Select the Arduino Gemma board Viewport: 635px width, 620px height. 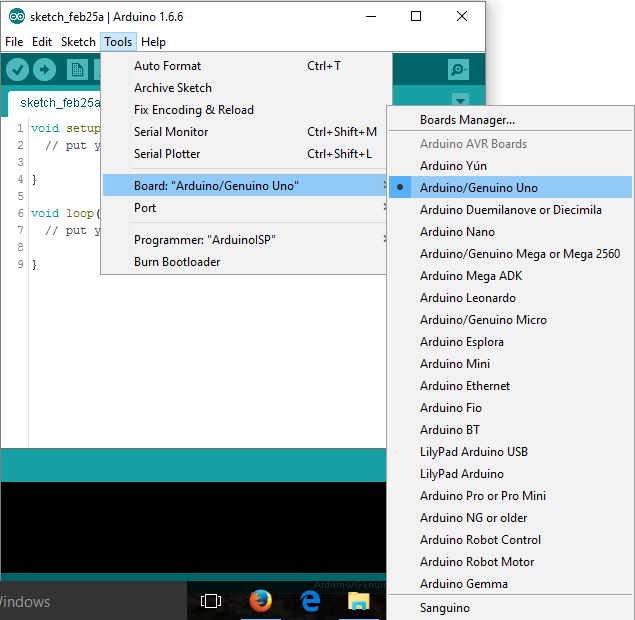(510, 584)
